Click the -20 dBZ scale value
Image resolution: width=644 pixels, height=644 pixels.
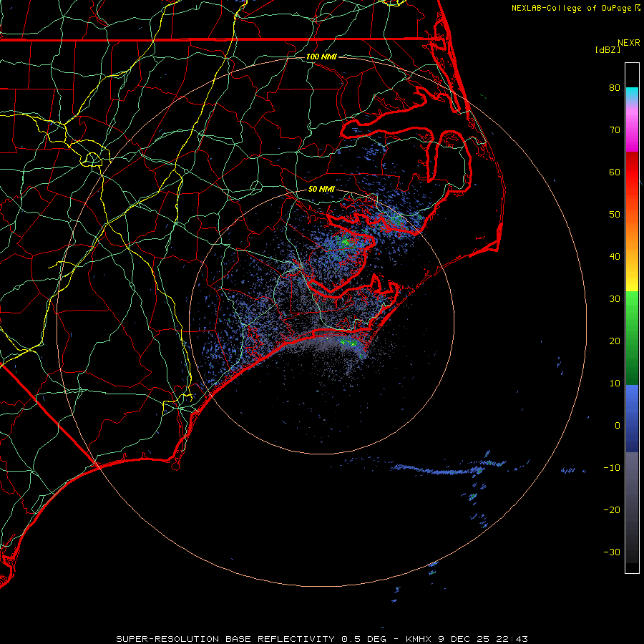[612, 510]
